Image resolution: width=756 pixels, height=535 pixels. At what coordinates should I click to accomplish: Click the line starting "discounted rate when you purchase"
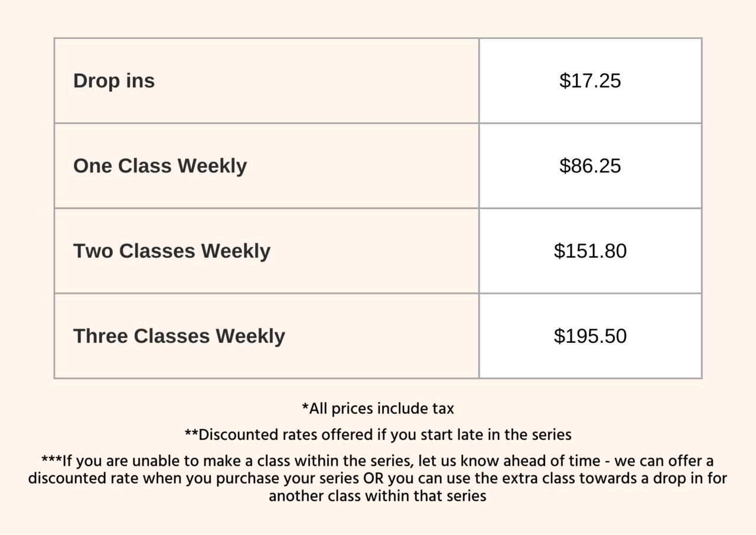[x=378, y=478]
